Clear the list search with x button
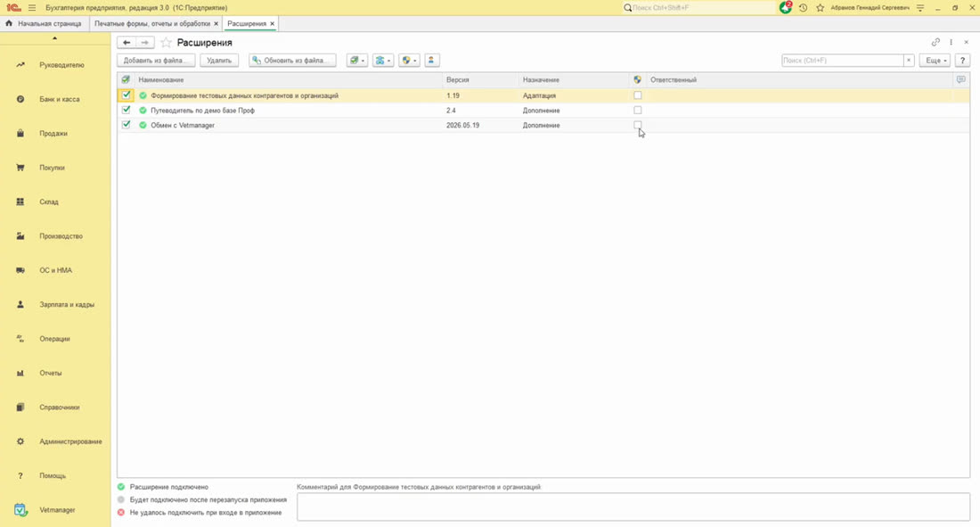 [909, 60]
